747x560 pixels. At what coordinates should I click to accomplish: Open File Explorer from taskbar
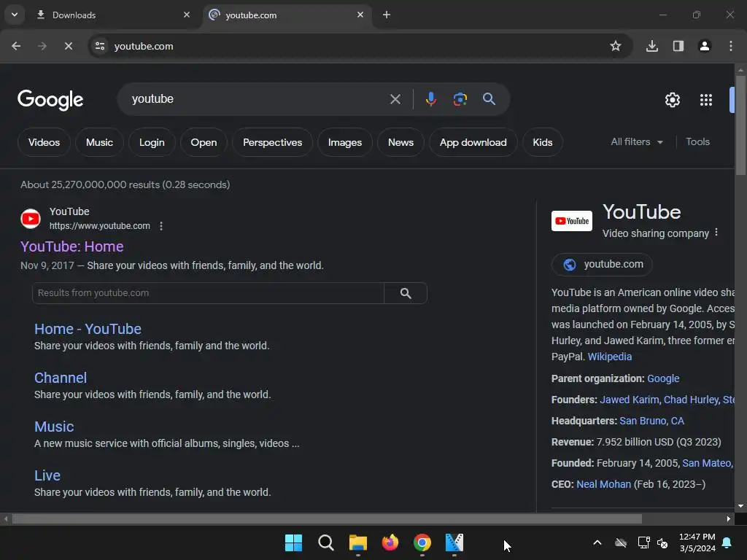point(357,542)
